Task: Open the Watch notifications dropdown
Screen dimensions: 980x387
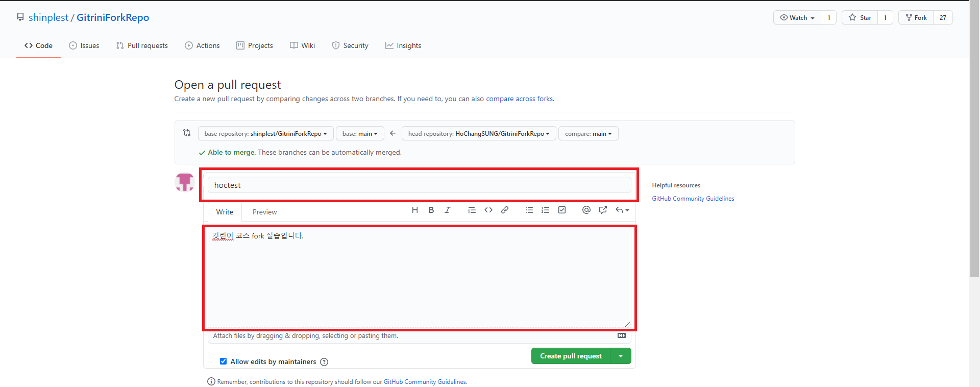Action: pos(797,17)
